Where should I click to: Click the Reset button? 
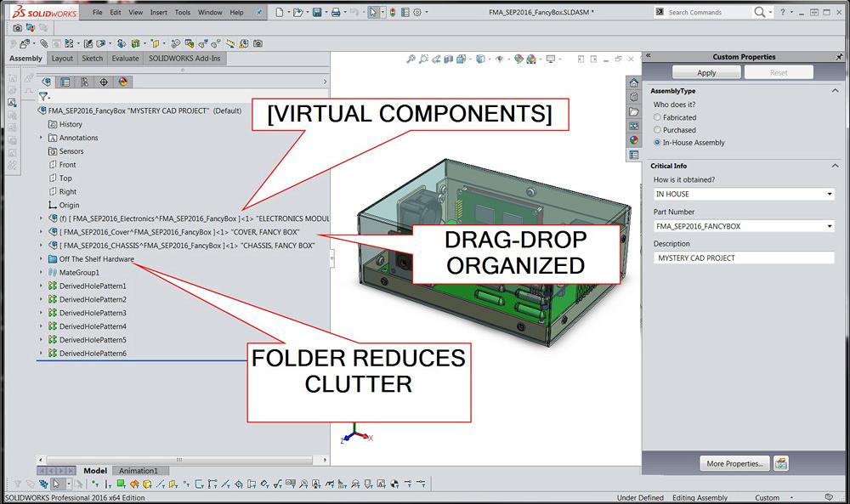tap(779, 72)
